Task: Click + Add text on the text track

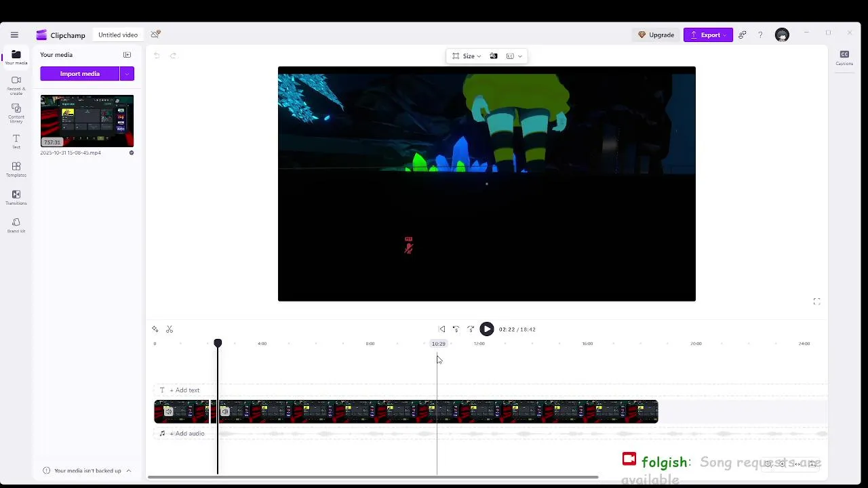Action: click(x=184, y=390)
